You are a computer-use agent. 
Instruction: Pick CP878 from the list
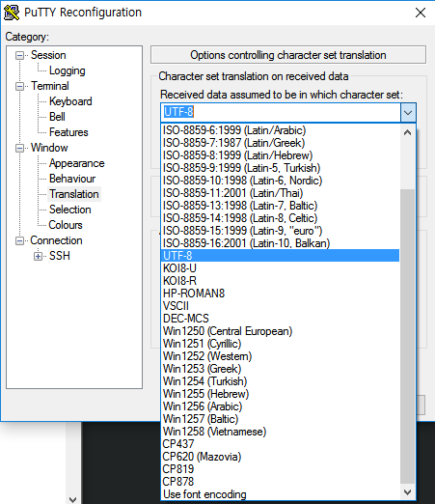pos(280,482)
